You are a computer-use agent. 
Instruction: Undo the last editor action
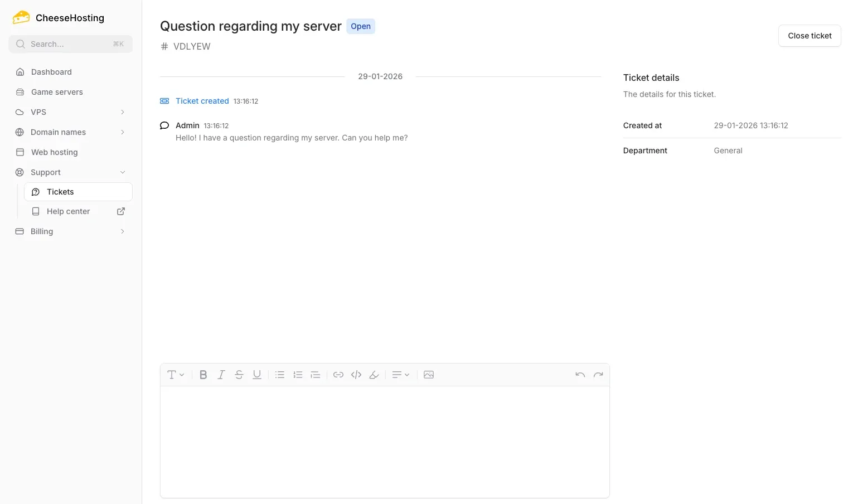pyautogui.click(x=579, y=374)
